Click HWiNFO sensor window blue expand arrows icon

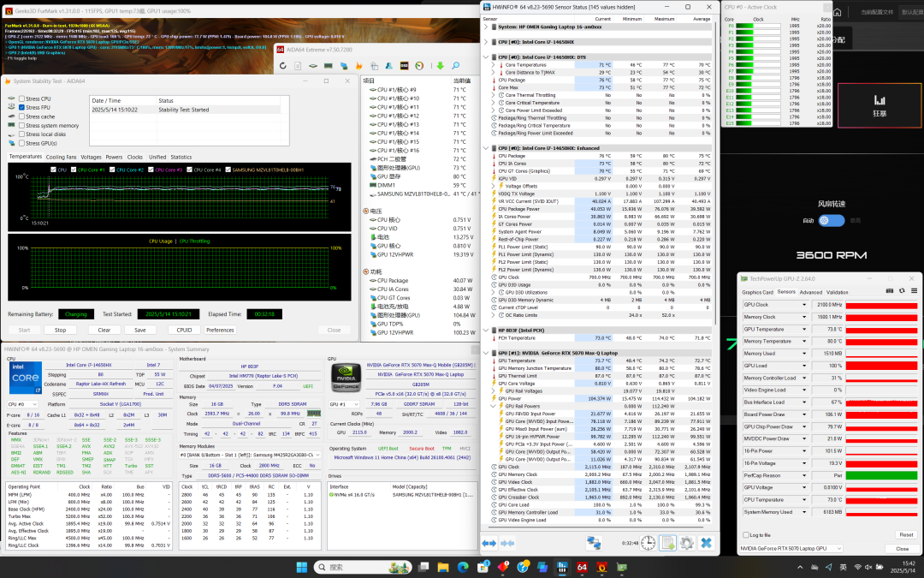(x=489, y=543)
